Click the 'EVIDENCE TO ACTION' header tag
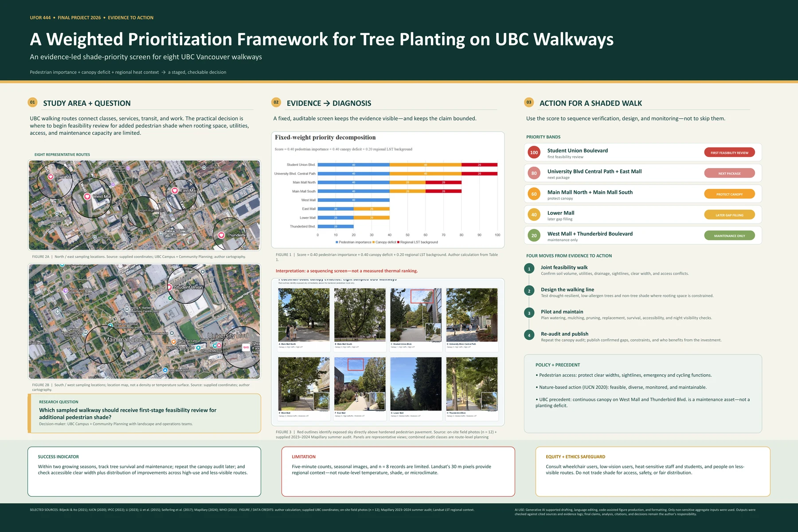Image resolution: width=798 pixels, height=532 pixels. tap(131, 18)
